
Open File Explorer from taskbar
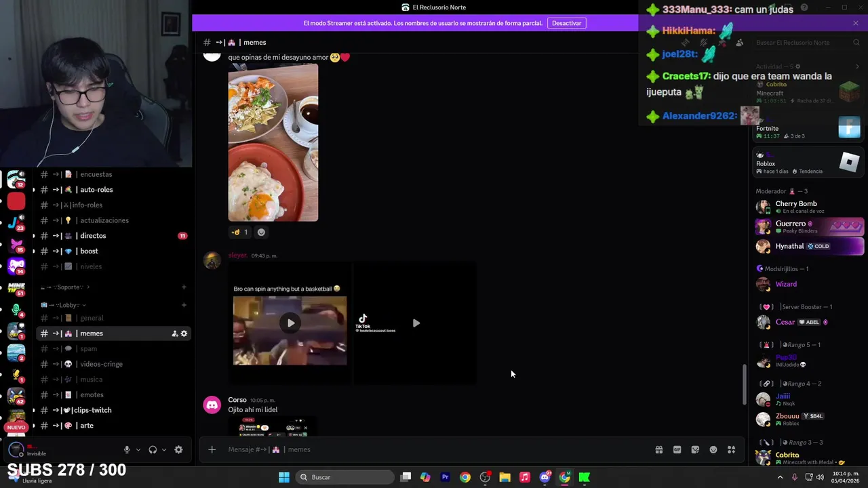coord(505,477)
